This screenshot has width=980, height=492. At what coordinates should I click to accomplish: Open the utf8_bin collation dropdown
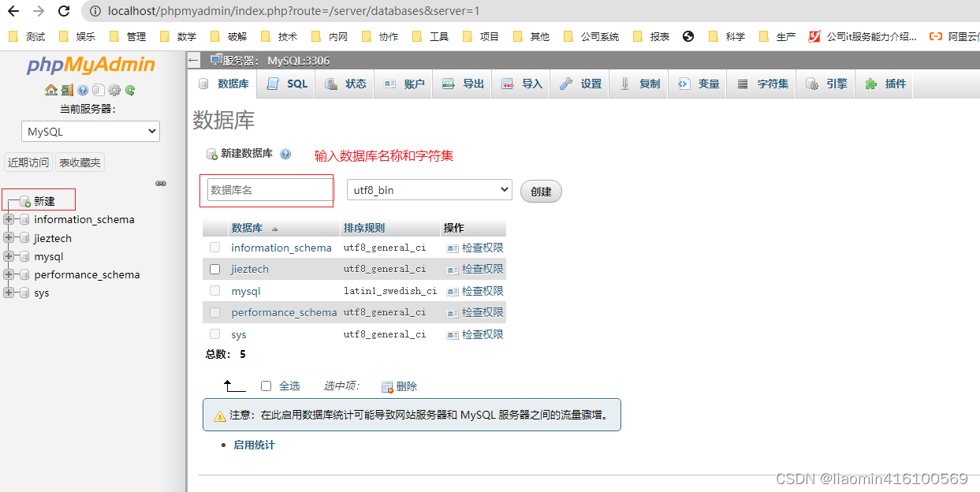pos(430,190)
